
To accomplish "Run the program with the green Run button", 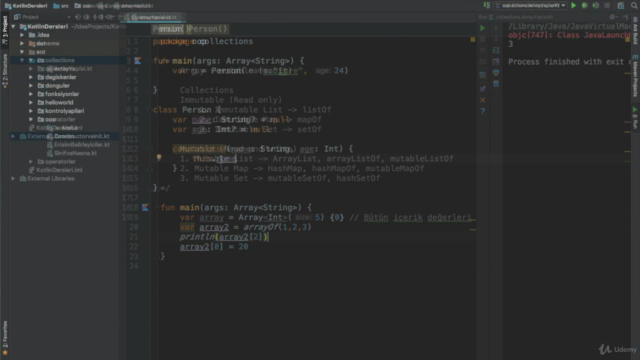I will [573, 6].
